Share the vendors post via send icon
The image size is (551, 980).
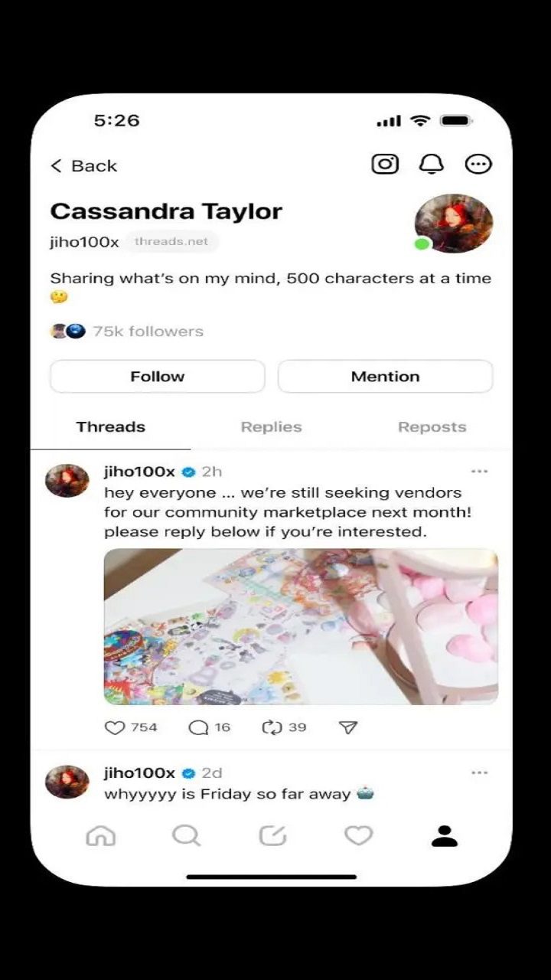(348, 727)
